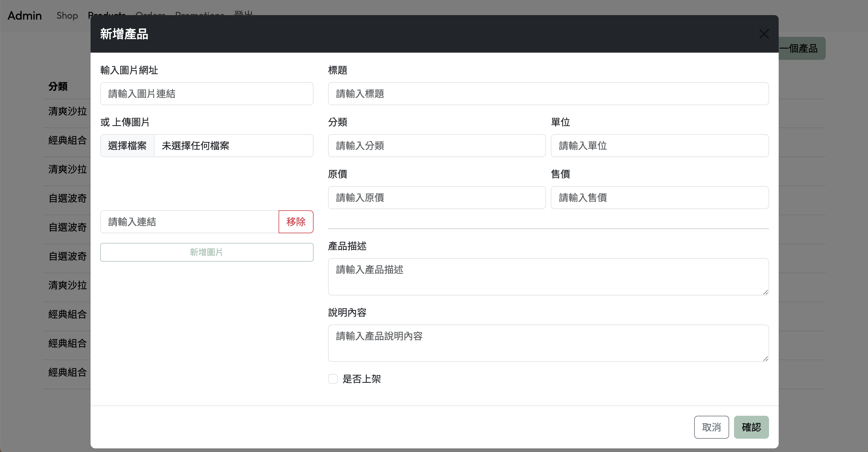868x452 pixels.
Task: Cancel the dialog via 取消 button
Action: click(x=711, y=427)
